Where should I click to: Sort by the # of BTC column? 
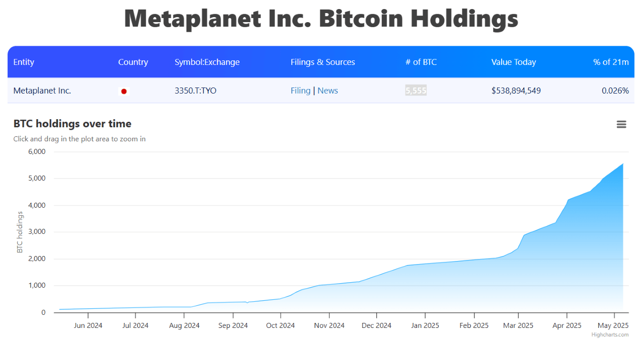pos(421,62)
